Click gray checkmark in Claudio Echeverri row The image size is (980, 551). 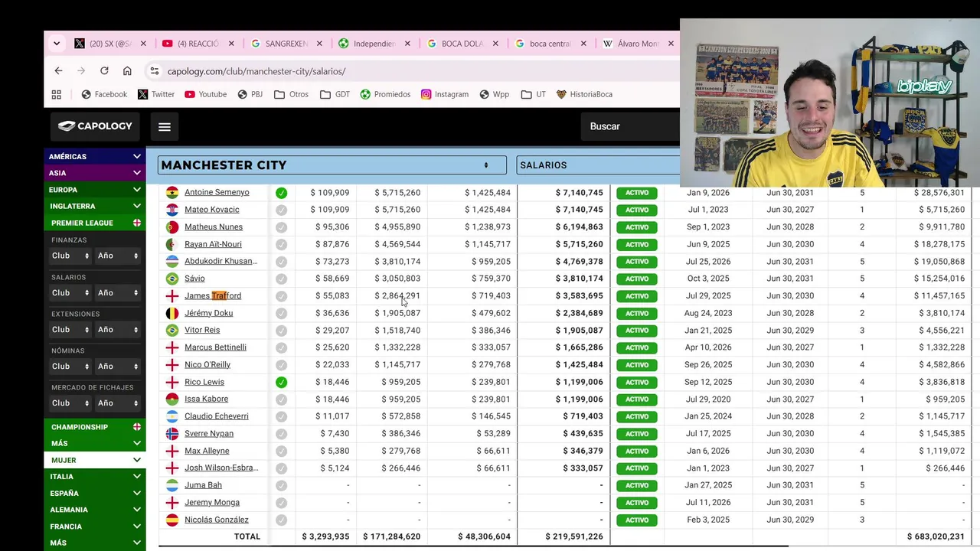pos(281,416)
